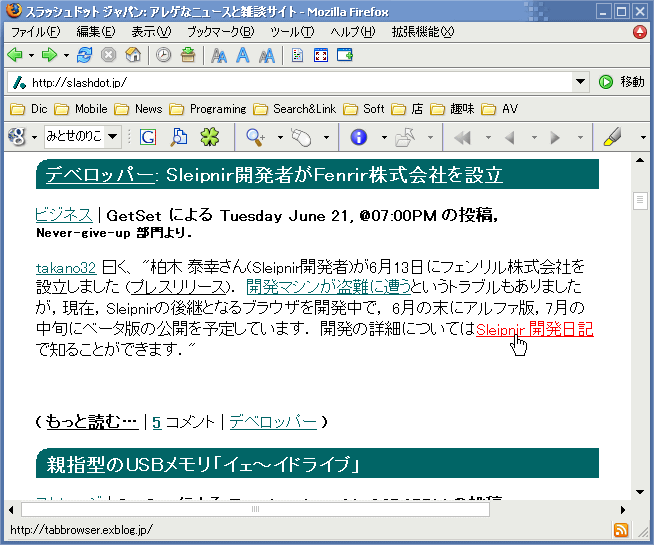This screenshot has height=545, width=654.
Task: Open the home page icon
Action: (x=133, y=55)
